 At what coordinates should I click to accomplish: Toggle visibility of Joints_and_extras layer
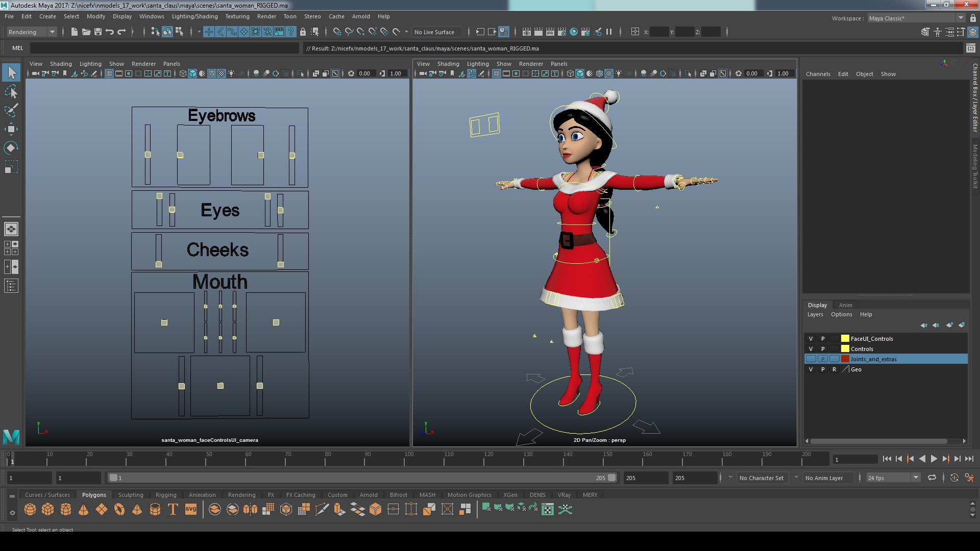pos(811,359)
